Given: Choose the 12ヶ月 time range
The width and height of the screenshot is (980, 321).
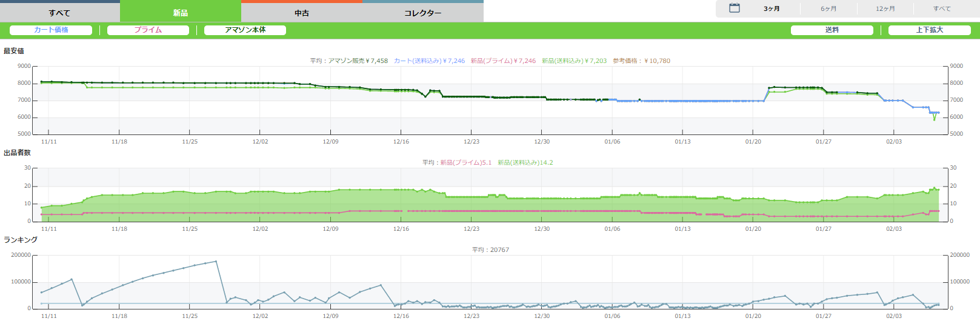Looking at the screenshot, I should point(885,8).
